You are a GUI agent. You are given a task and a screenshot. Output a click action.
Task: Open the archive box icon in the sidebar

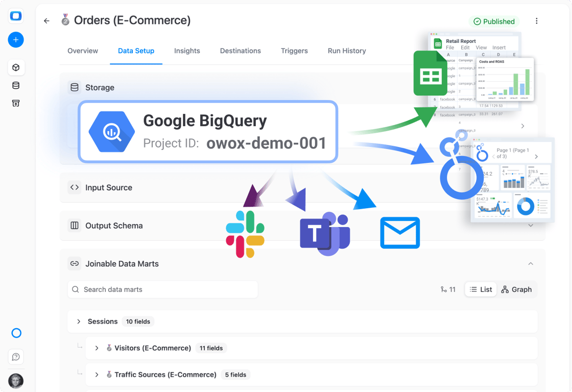coord(16,103)
